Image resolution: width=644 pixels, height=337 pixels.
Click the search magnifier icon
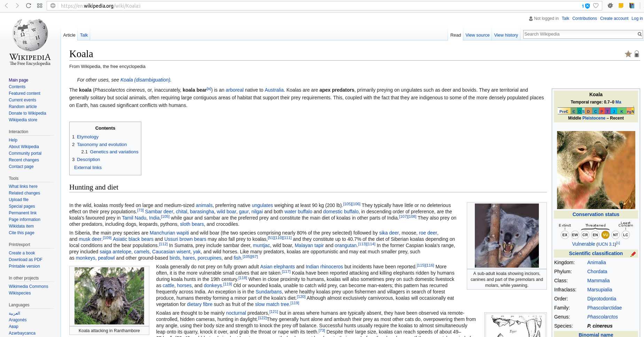tap(640, 34)
